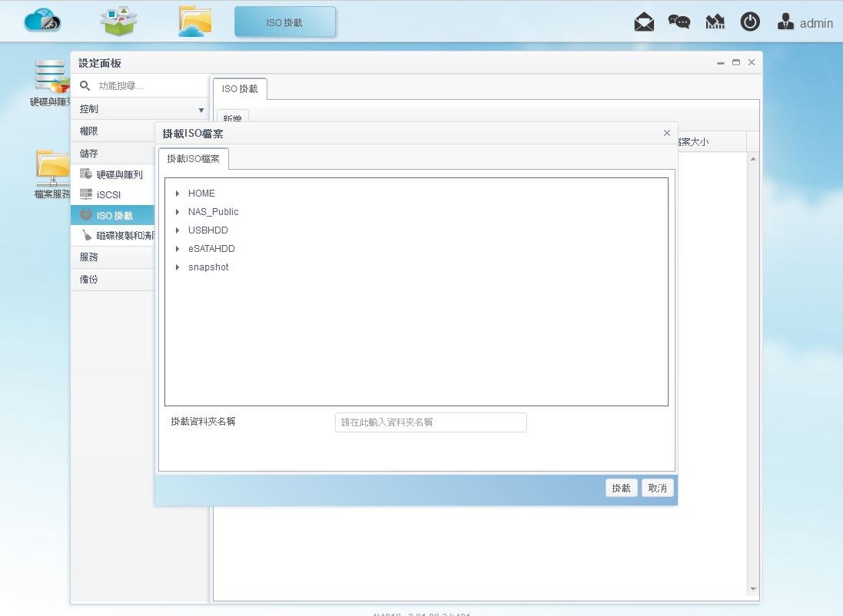The width and height of the screenshot is (843, 616).
Task: Expand the USBHDD folder arrow
Action: pos(178,230)
